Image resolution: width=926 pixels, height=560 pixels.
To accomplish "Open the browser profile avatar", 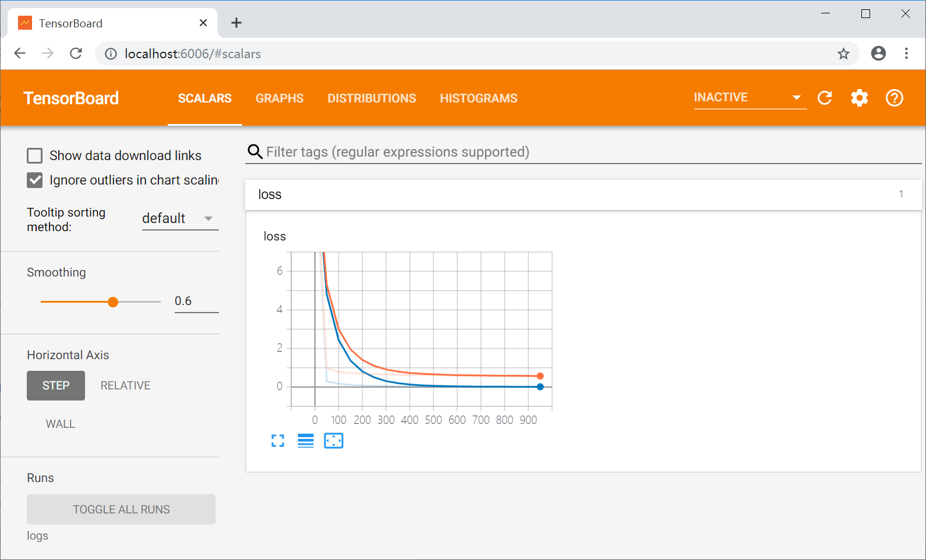I will [x=878, y=54].
